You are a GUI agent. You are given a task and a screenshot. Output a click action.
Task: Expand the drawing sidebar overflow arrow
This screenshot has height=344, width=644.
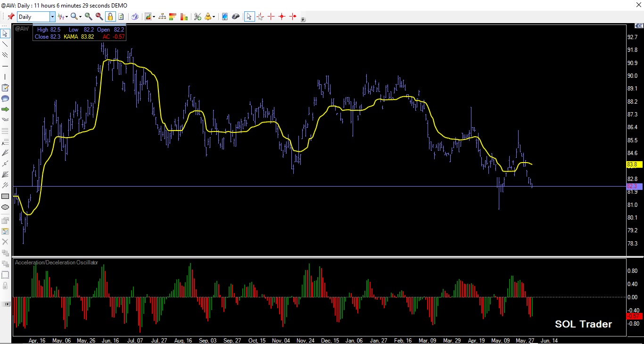(x=7, y=304)
